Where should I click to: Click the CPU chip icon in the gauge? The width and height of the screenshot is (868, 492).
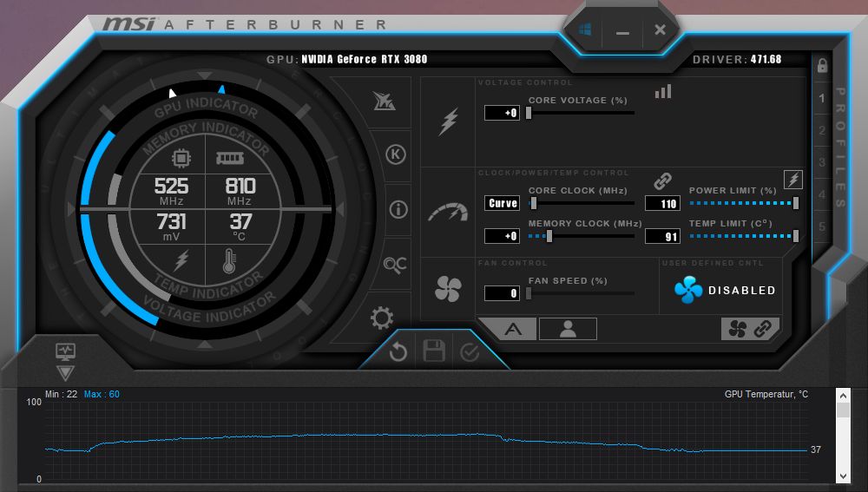coord(181,158)
